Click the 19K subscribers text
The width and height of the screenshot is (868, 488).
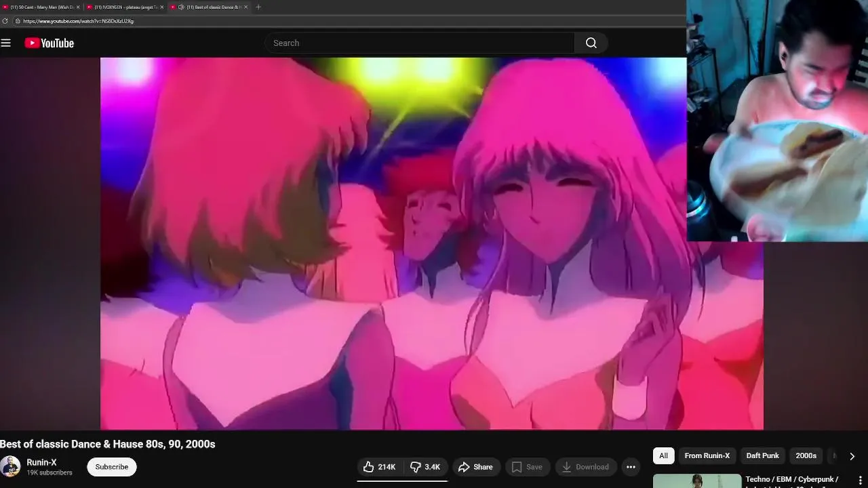pyautogui.click(x=50, y=472)
